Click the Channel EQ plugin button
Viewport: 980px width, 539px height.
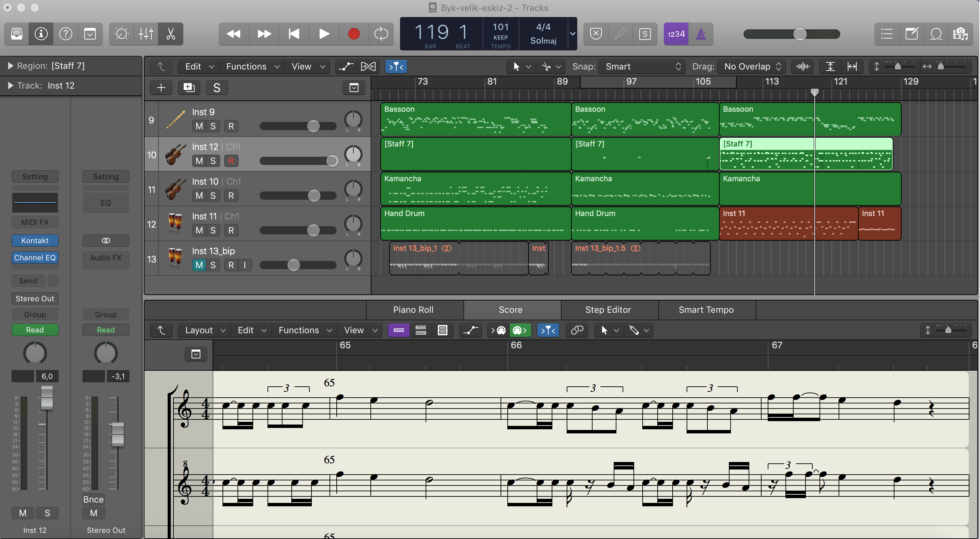(35, 258)
